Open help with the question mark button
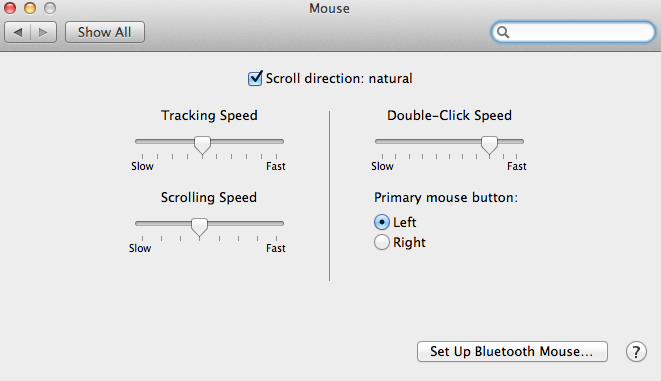This screenshot has width=661, height=381. point(636,351)
